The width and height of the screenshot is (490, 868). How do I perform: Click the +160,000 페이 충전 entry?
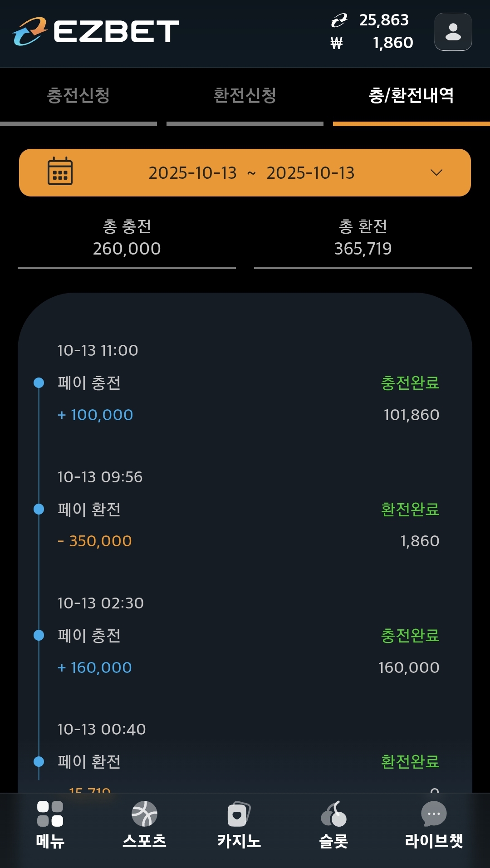[95, 667]
